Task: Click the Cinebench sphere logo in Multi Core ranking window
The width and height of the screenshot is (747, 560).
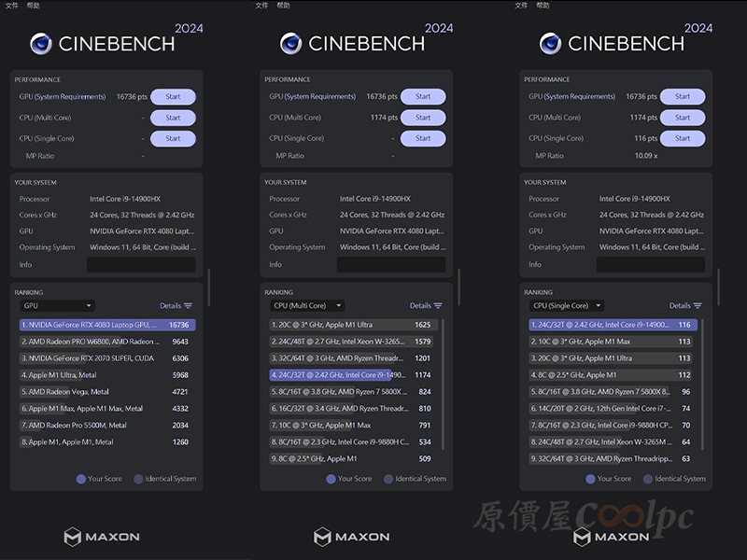Action: (x=290, y=44)
